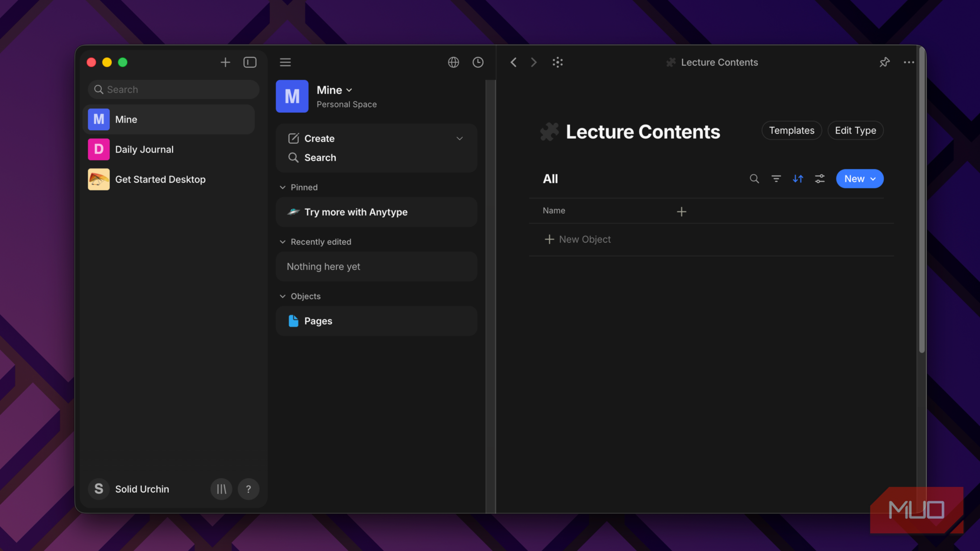Click the large M space avatar
The height and width of the screenshot is (551, 980).
[292, 96]
